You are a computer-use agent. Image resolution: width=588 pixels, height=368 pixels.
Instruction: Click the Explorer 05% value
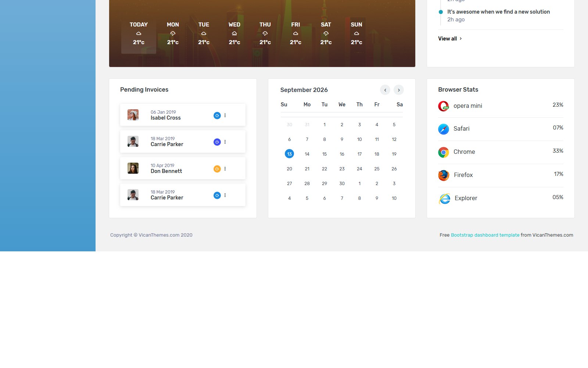[558, 197]
